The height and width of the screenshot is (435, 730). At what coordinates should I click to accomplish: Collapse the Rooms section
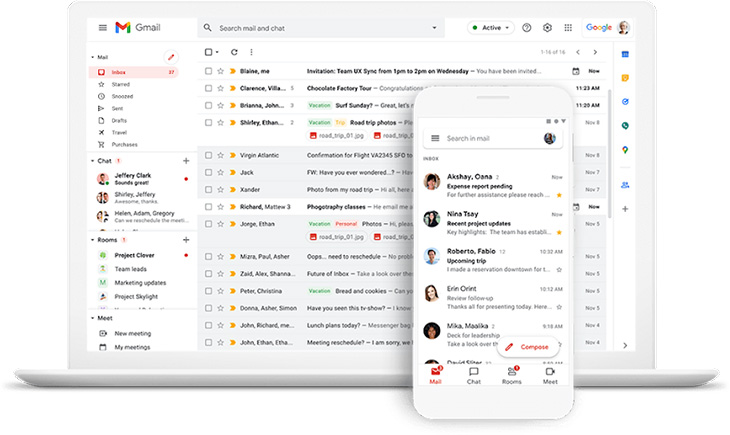click(x=92, y=240)
